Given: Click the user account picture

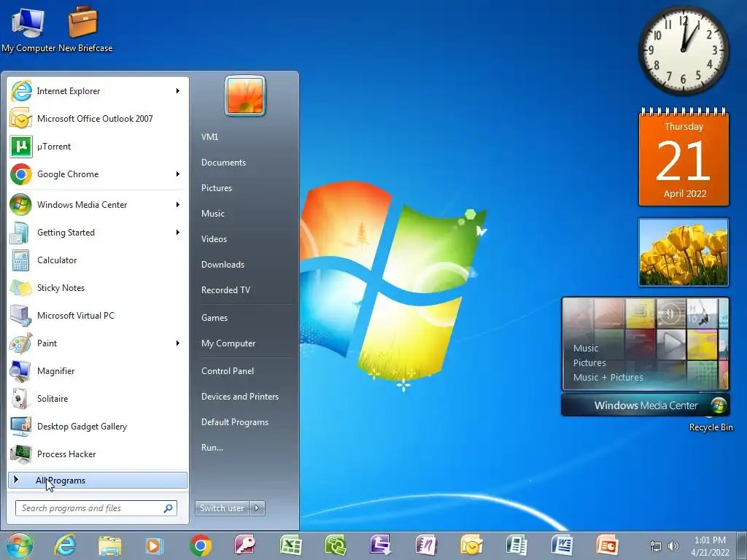Looking at the screenshot, I should 245,96.
